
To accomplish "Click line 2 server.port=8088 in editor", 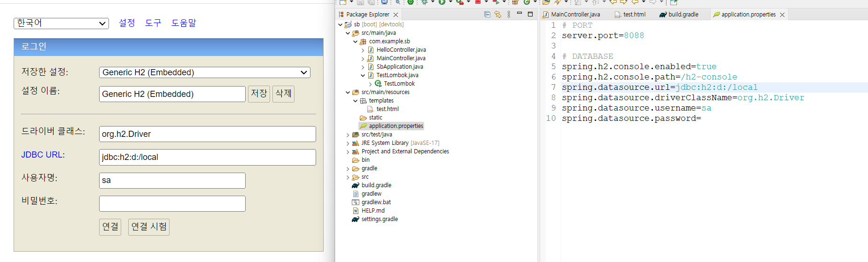I will pos(603,36).
